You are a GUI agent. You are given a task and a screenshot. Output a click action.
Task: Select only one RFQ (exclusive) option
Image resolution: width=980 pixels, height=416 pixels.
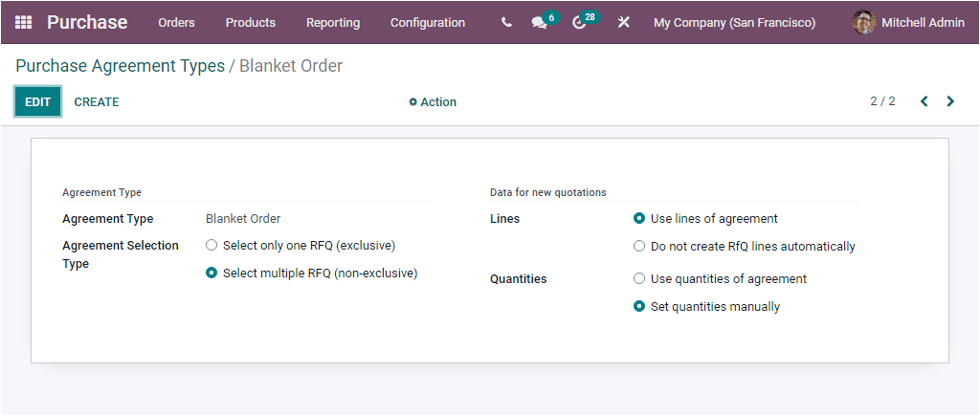point(212,246)
